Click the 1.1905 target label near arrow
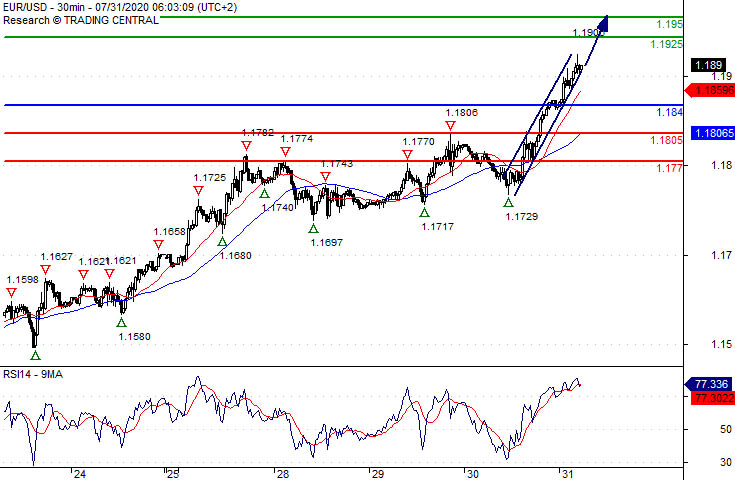 pos(589,33)
